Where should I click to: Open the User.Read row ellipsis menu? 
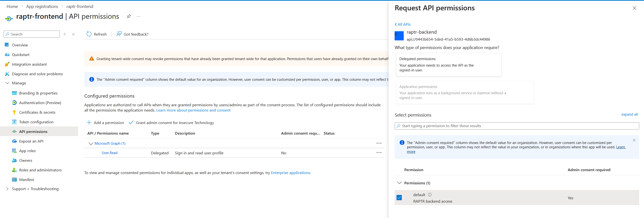tap(379, 153)
